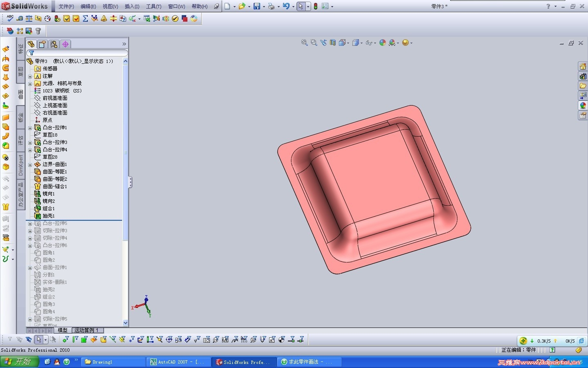Switch to 运动算例 1 tab
Image resolution: width=588 pixels, height=368 pixels.
(x=87, y=330)
